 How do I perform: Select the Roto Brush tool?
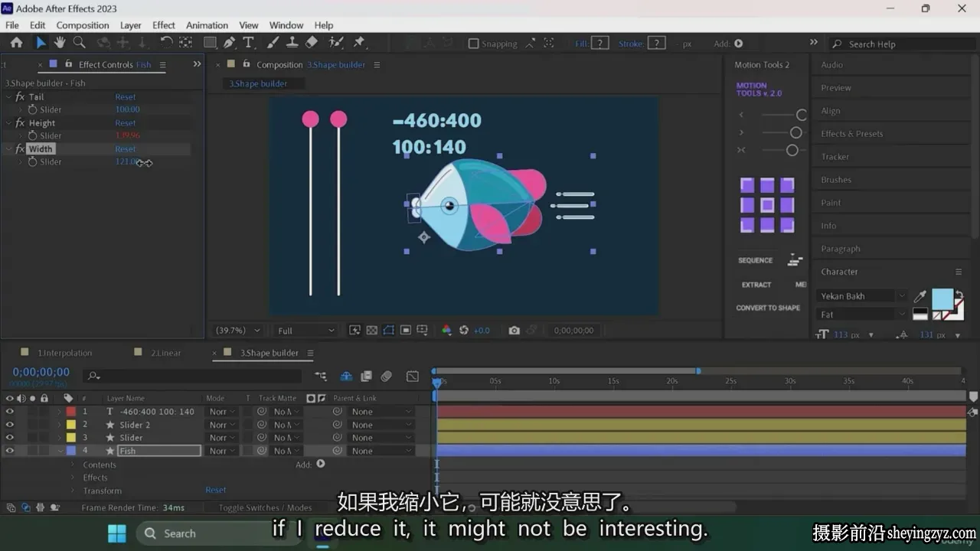click(336, 43)
